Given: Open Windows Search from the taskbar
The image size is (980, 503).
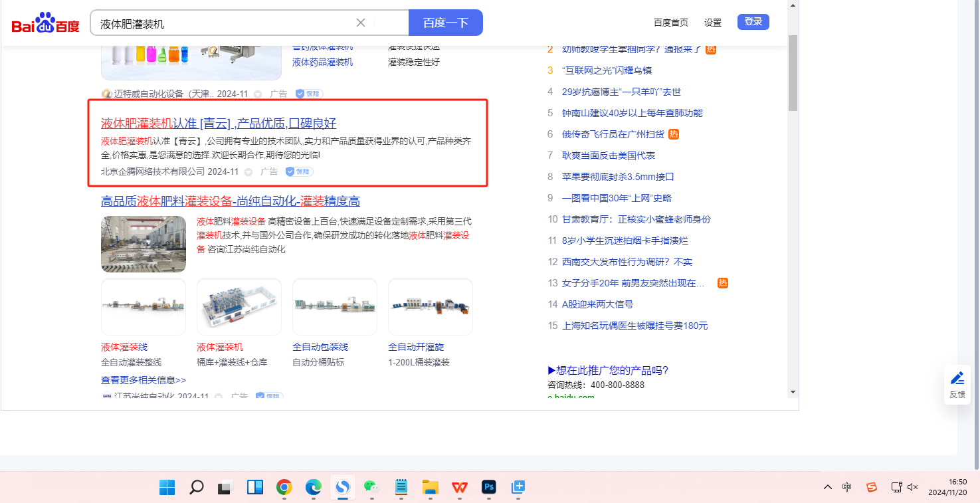Looking at the screenshot, I should point(196,487).
